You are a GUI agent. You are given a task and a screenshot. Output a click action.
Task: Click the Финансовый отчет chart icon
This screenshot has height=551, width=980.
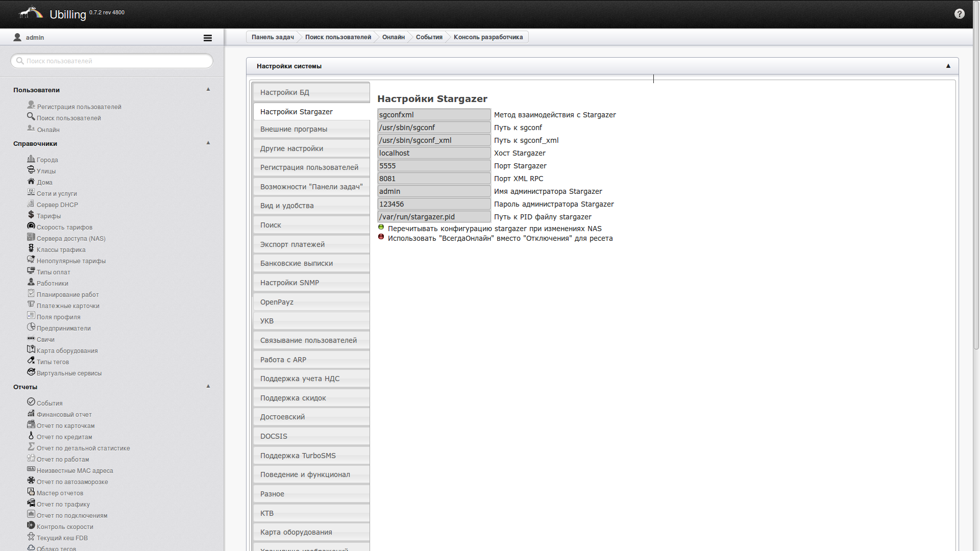point(31,413)
